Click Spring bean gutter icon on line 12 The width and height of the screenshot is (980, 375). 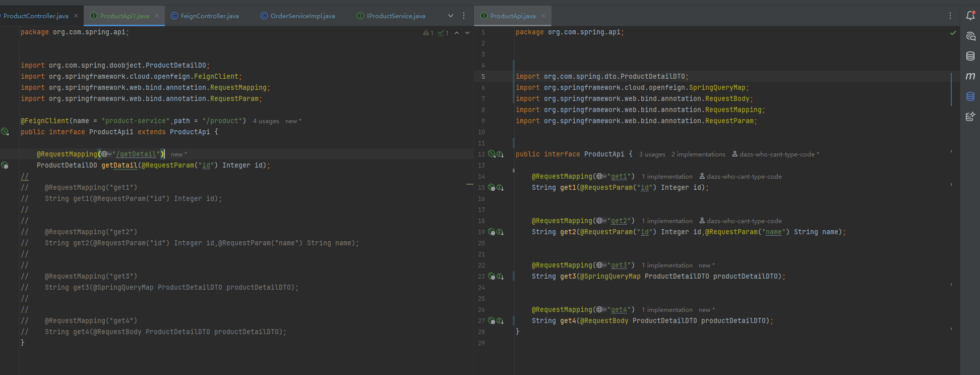point(492,154)
